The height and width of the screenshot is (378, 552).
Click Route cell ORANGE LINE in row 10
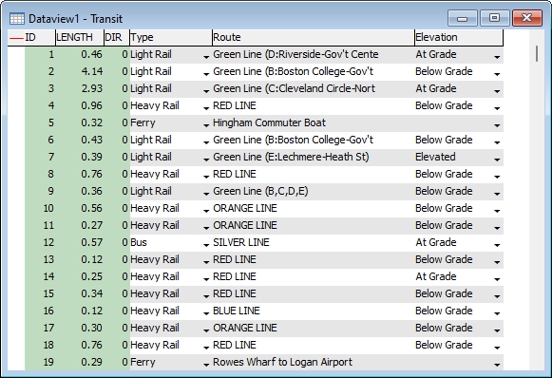click(x=313, y=208)
